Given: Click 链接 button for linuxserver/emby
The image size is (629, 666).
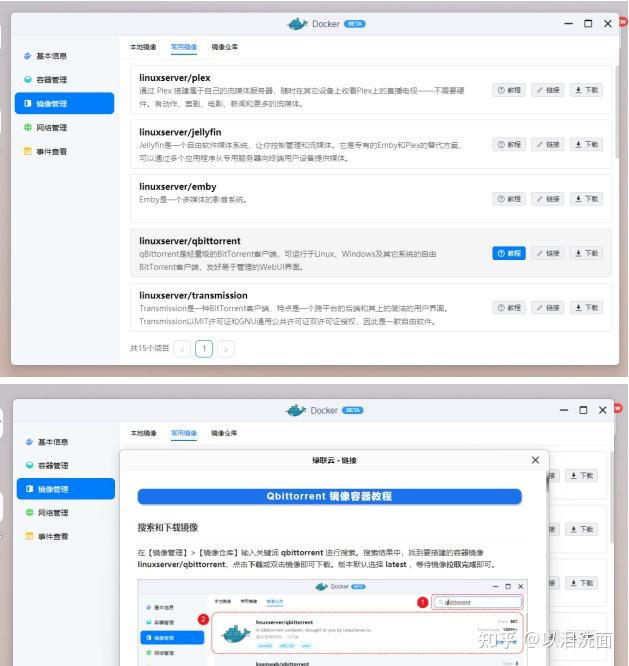Looking at the screenshot, I should [x=547, y=199].
